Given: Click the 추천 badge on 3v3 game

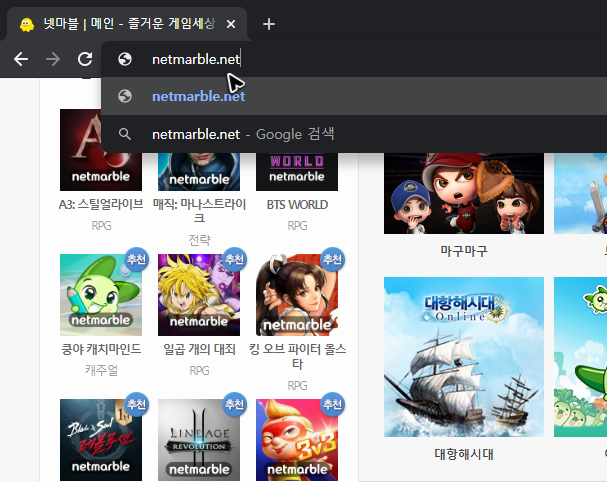Looking at the screenshot, I should point(333,404).
